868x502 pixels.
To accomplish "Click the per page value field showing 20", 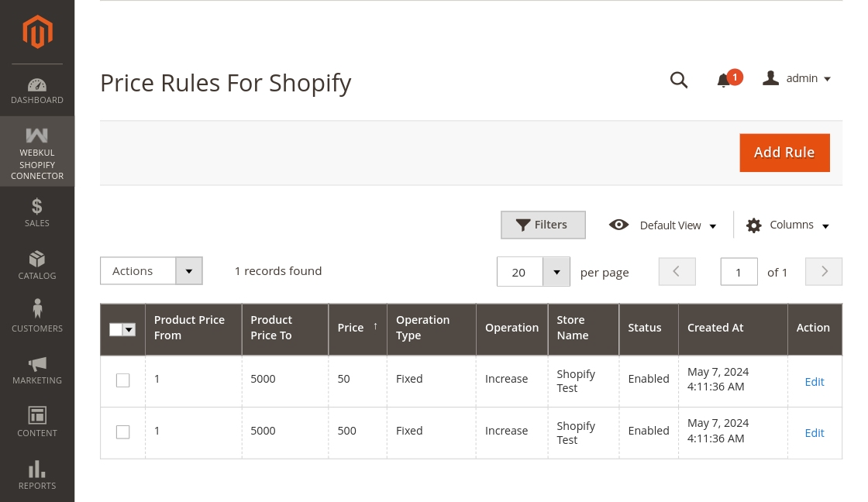I will tap(520, 272).
